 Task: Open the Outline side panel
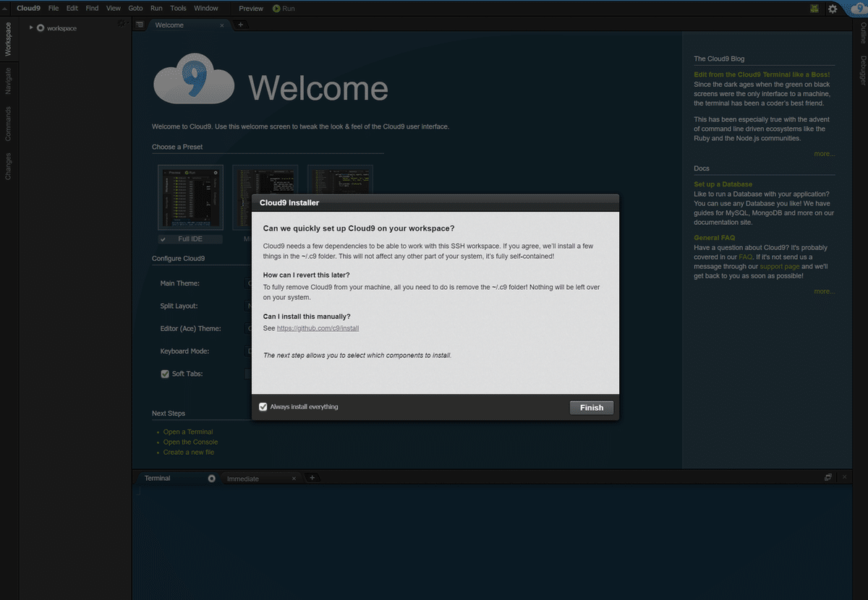[x=863, y=33]
